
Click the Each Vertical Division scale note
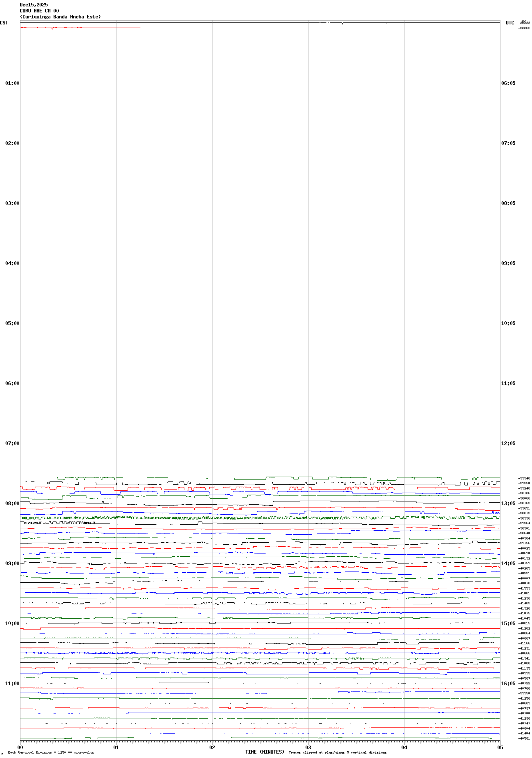pyautogui.click(x=51, y=752)
